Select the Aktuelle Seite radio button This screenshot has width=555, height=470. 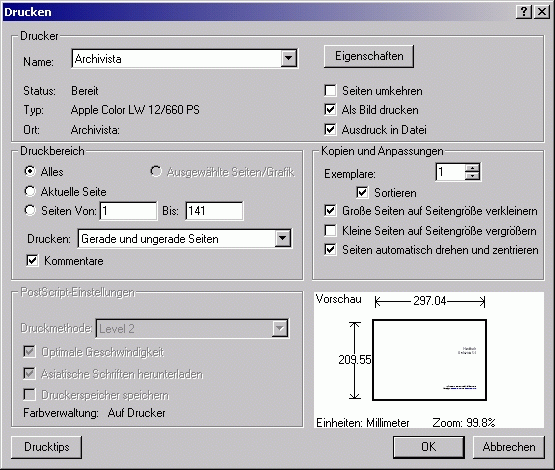[x=30, y=191]
